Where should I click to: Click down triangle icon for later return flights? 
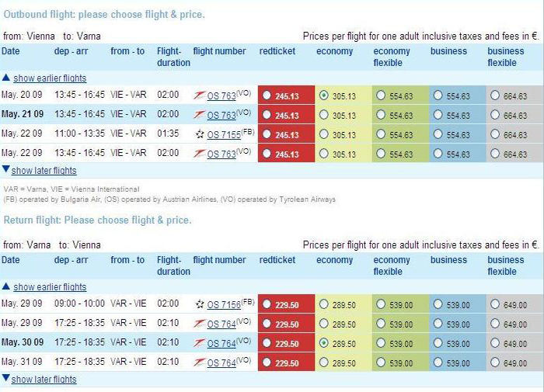coord(6,377)
